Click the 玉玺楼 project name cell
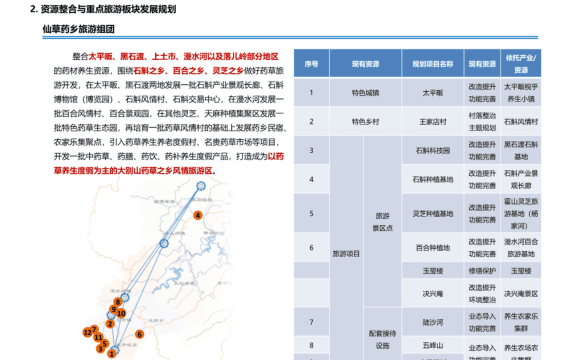The image size is (570, 360). click(x=433, y=271)
